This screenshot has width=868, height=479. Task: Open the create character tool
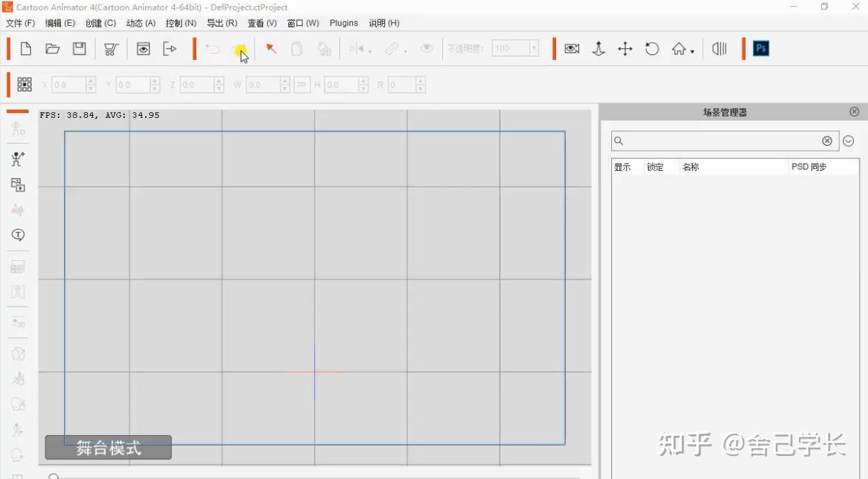(x=18, y=159)
